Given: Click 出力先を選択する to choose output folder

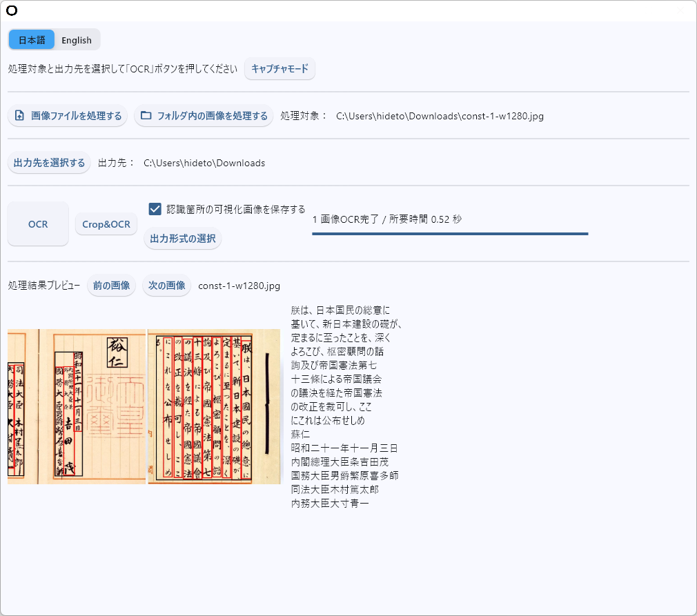Looking at the screenshot, I should click(x=49, y=162).
